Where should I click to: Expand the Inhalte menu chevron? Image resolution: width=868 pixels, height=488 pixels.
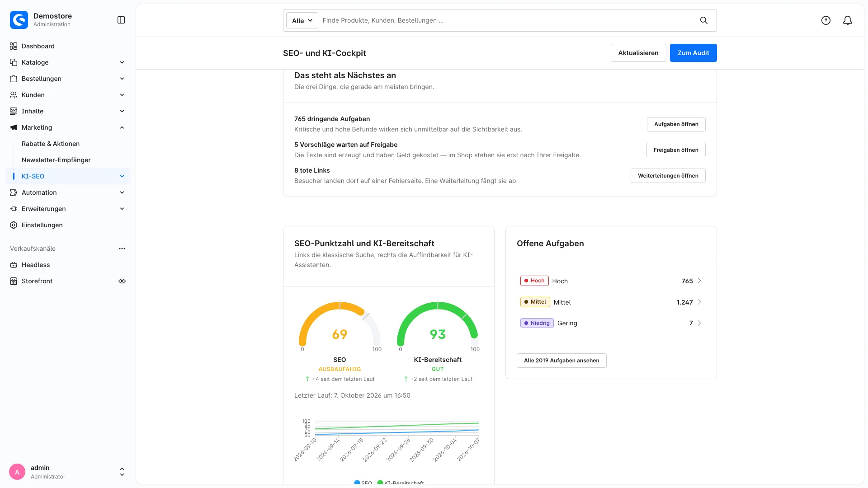pos(122,111)
